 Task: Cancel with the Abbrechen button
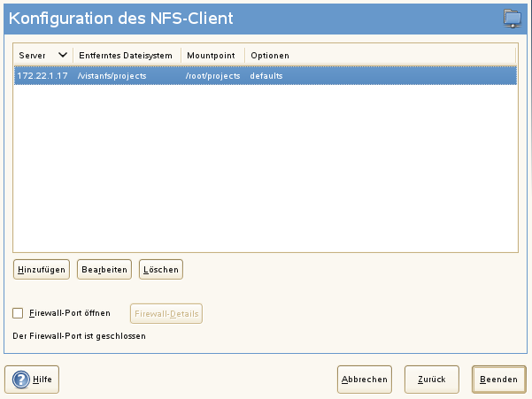pos(364,380)
